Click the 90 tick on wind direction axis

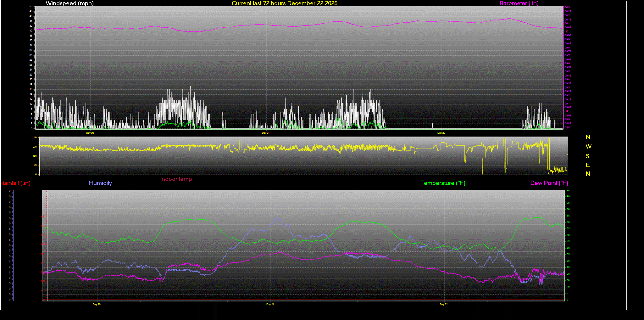point(35,165)
